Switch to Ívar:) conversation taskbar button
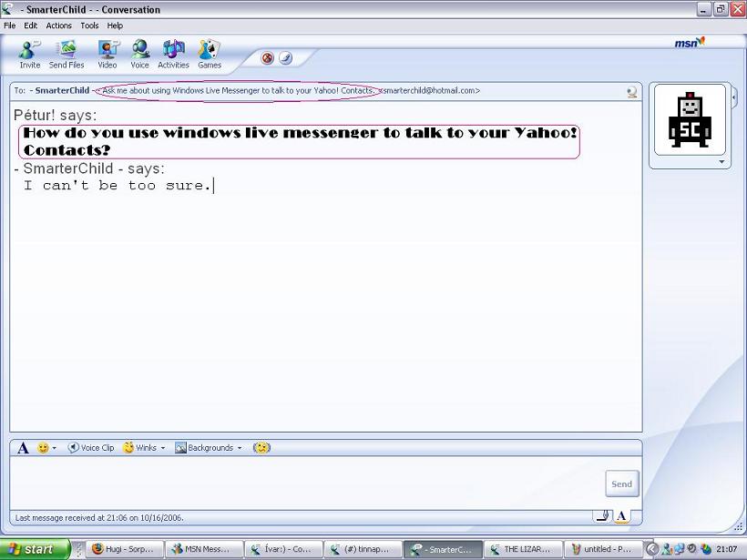The image size is (747, 560). click(x=284, y=549)
